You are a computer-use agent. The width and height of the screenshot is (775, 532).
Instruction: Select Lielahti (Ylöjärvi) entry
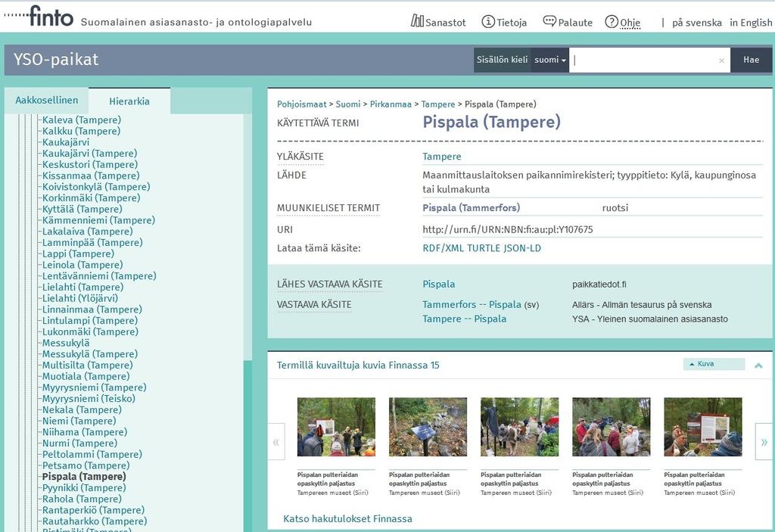[x=80, y=298]
